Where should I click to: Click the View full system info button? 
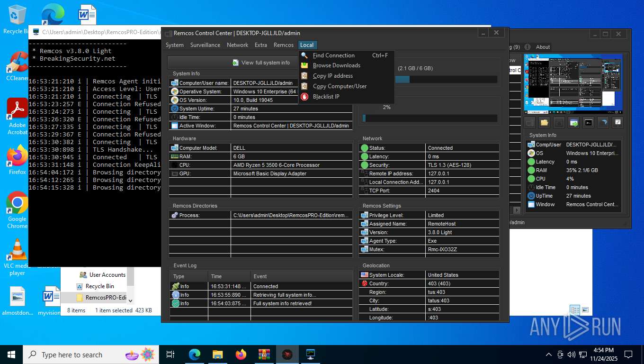[261, 63]
